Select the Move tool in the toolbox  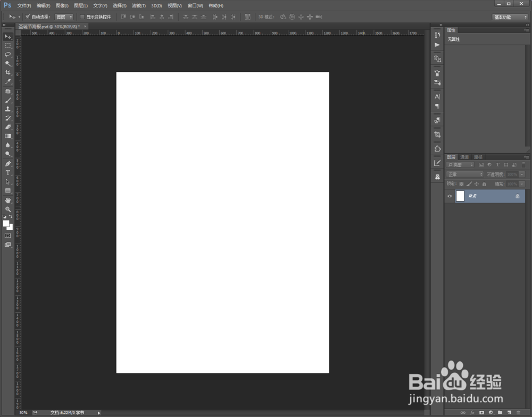pyautogui.click(x=7, y=36)
